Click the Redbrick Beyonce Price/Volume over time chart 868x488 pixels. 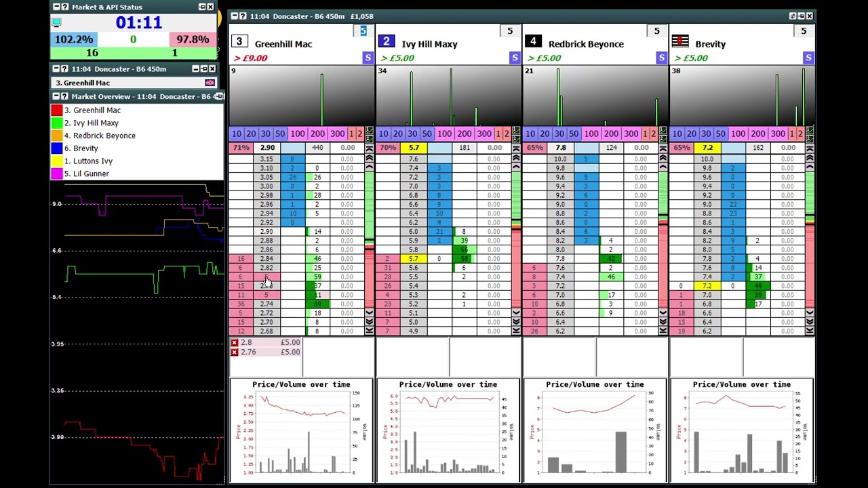[595, 430]
